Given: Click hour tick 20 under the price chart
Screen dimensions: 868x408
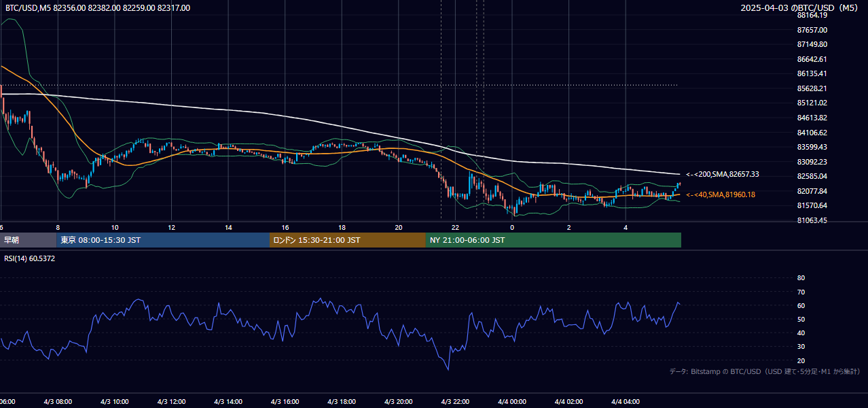Looking at the screenshot, I should (x=399, y=227).
